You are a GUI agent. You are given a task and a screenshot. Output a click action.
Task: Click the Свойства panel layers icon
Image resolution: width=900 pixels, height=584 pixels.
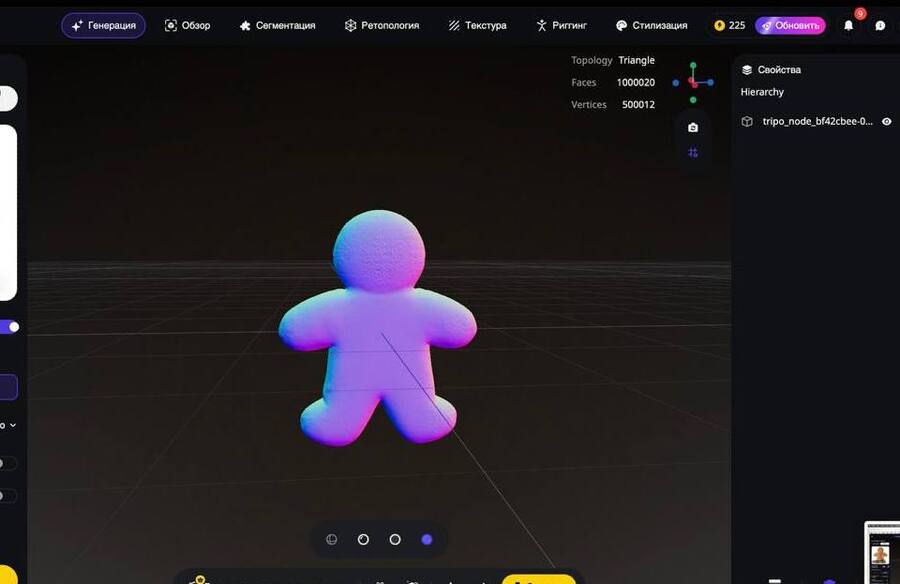click(747, 70)
